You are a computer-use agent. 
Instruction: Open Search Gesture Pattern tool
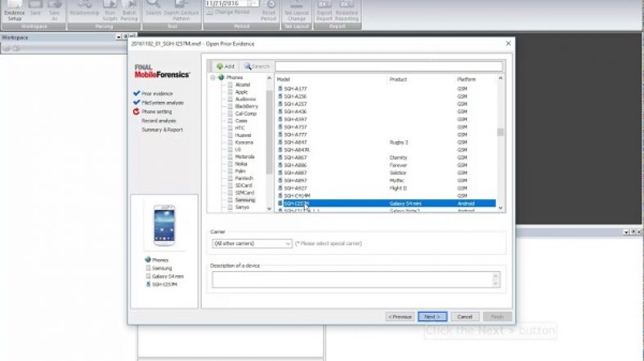[181, 11]
